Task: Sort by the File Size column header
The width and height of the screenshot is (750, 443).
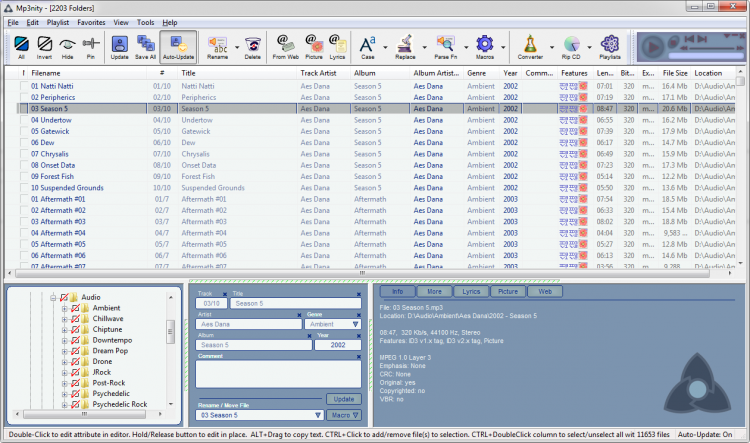Action: tap(675, 73)
